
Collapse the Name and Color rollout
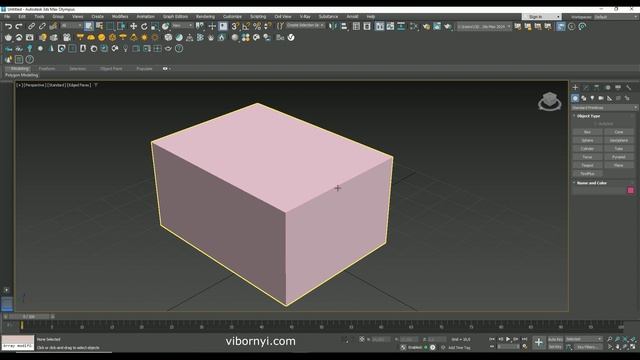point(591,183)
